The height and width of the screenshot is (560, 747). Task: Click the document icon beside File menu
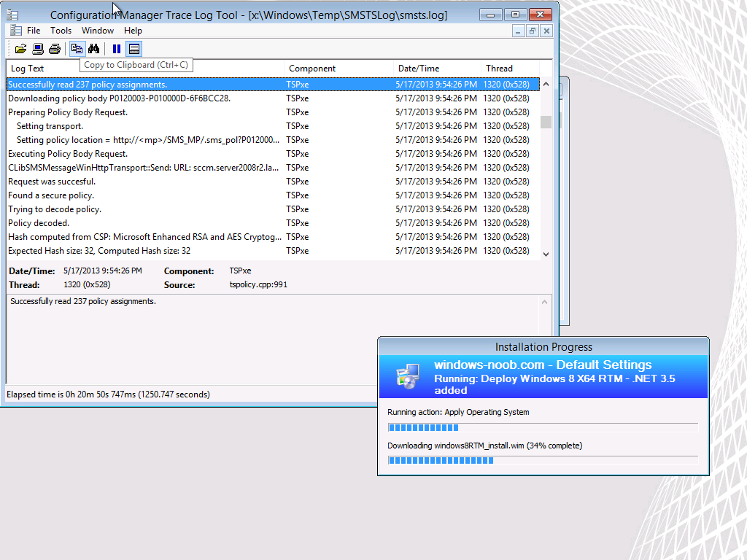pyautogui.click(x=16, y=31)
